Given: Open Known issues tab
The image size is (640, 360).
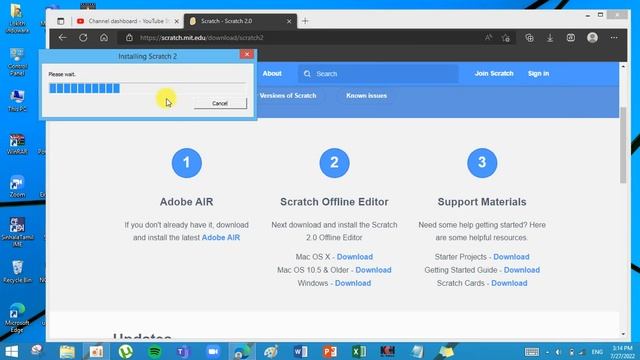Looking at the screenshot, I should coord(367,96).
